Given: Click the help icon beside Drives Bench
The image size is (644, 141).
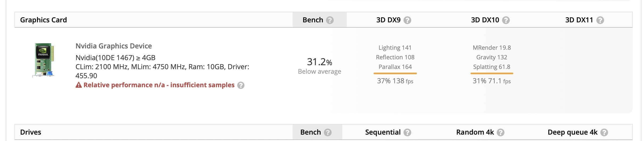Looking at the screenshot, I should point(328,132).
